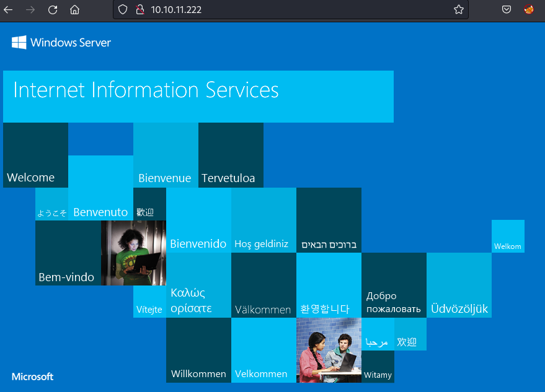Click the Bienvenue tile
This screenshot has width=545, height=392.
coord(165,155)
